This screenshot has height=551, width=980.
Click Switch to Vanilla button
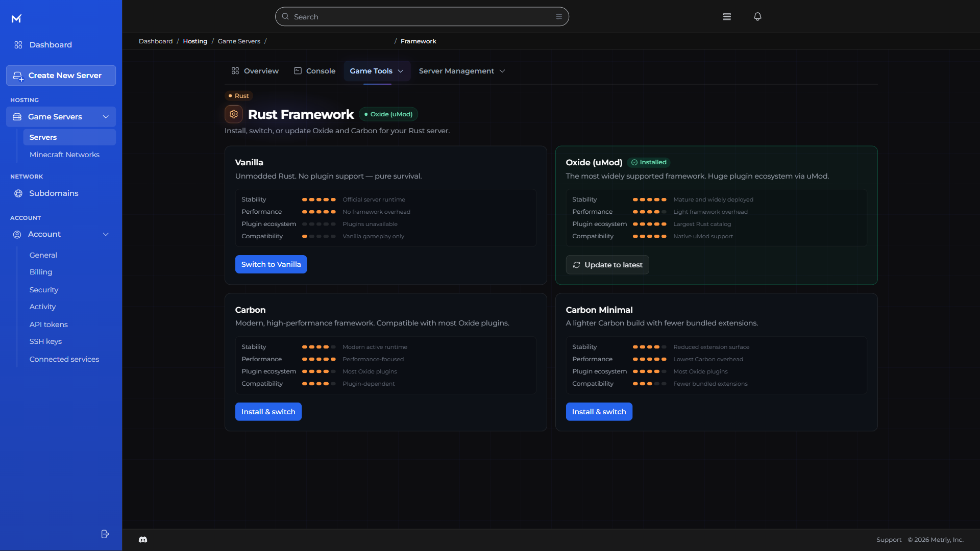[x=271, y=264]
